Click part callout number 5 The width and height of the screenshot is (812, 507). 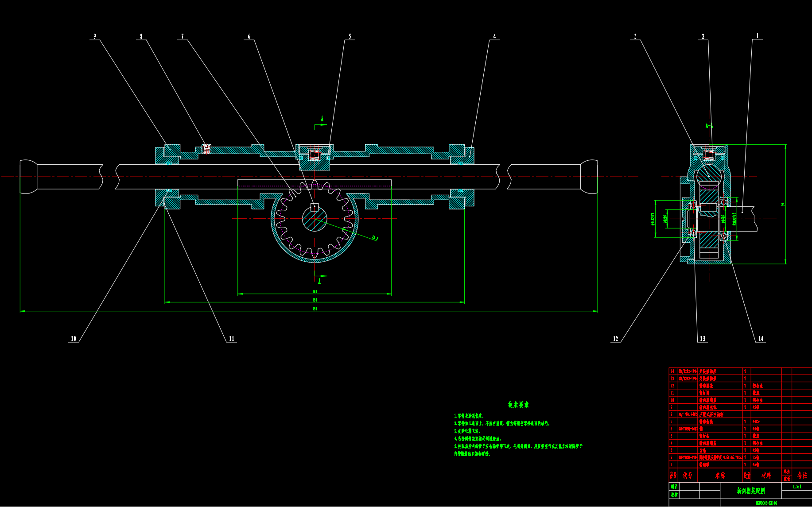[350, 36]
